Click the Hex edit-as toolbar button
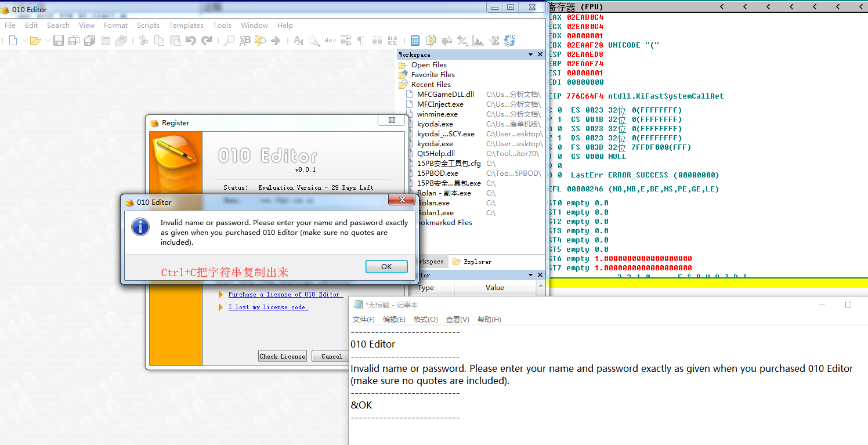 (x=330, y=41)
